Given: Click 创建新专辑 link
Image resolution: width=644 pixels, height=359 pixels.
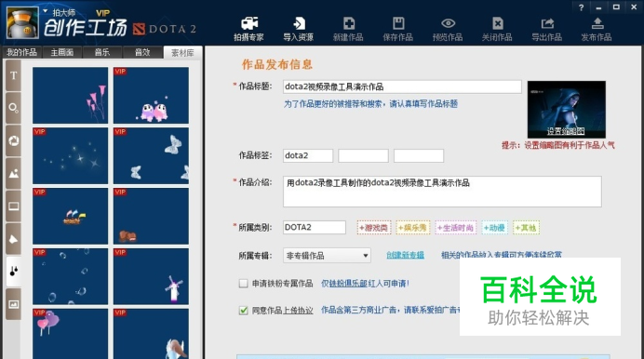Looking at the screenshot, I should (406, 255).
